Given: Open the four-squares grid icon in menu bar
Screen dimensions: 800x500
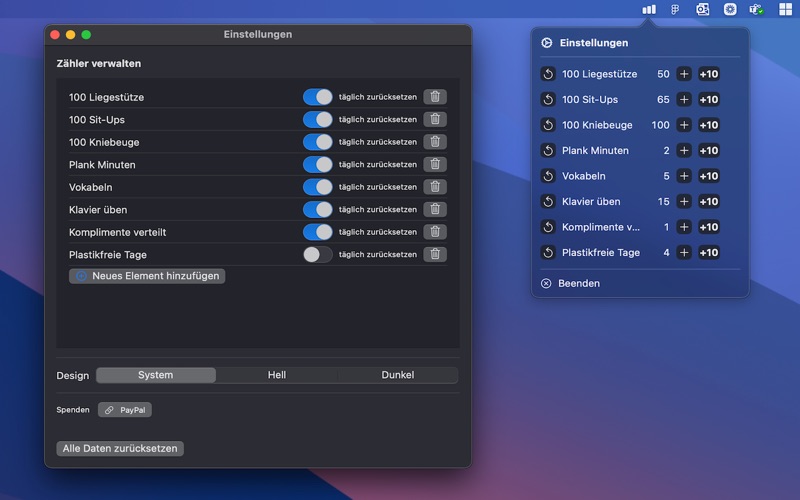Looking at the screenshot, I should pos(785,9).
